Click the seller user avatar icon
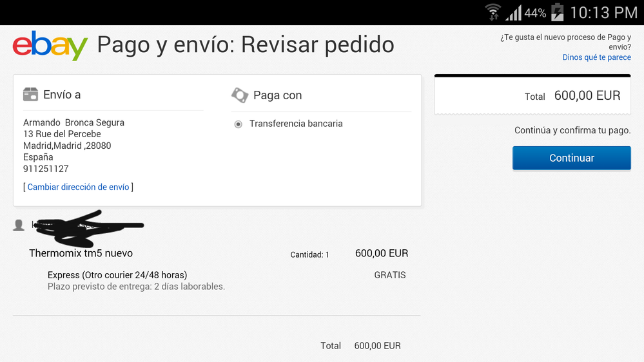Screen dimensions: 644x362 (x=19, y=225)
